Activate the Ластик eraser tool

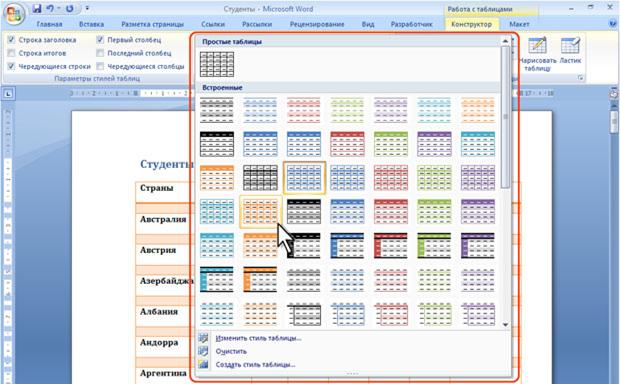point(570,51)
